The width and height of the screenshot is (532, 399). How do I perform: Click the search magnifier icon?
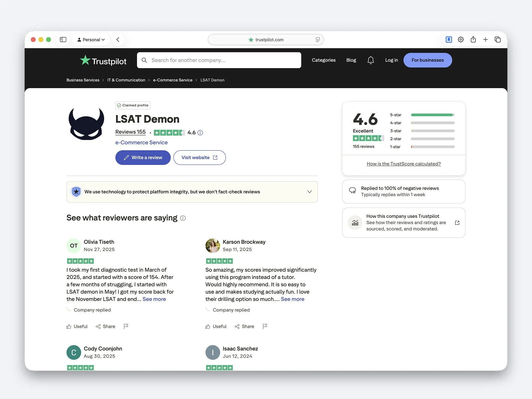pos(144,60)
